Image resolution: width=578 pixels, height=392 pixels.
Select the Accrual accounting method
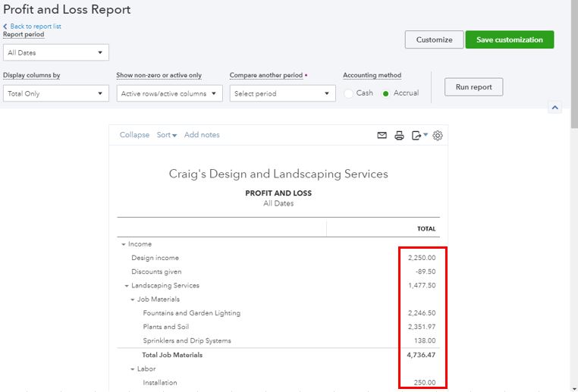[x=385, y=93]
